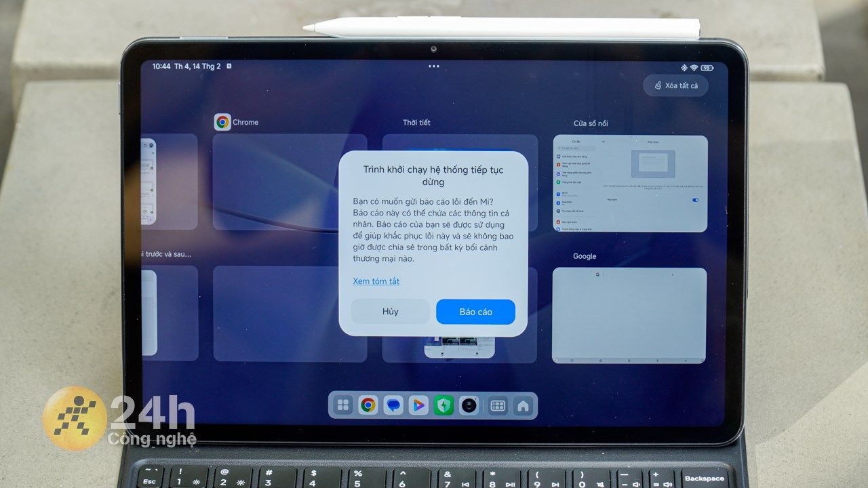
Task: Tap the notification icon beside the date
Action: [x=229, y=66]
